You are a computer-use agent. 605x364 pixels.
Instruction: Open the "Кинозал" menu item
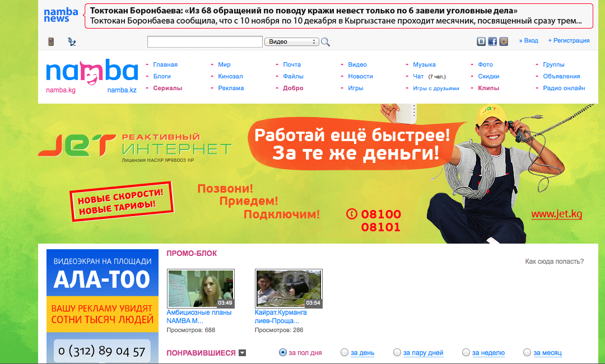(230, 76)
